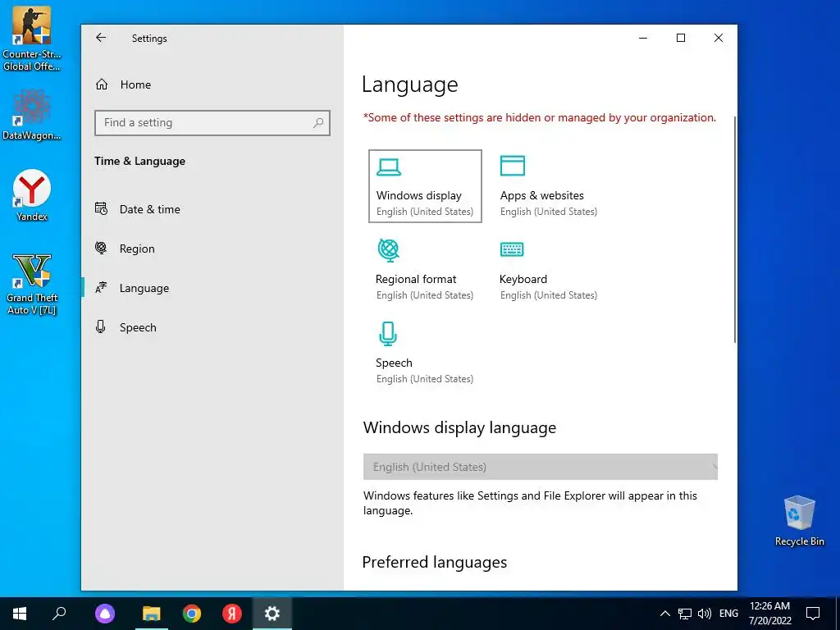This screenshot has height=630, width=840.
Task: Close the Settings window
Action: (x=719, y=38)
